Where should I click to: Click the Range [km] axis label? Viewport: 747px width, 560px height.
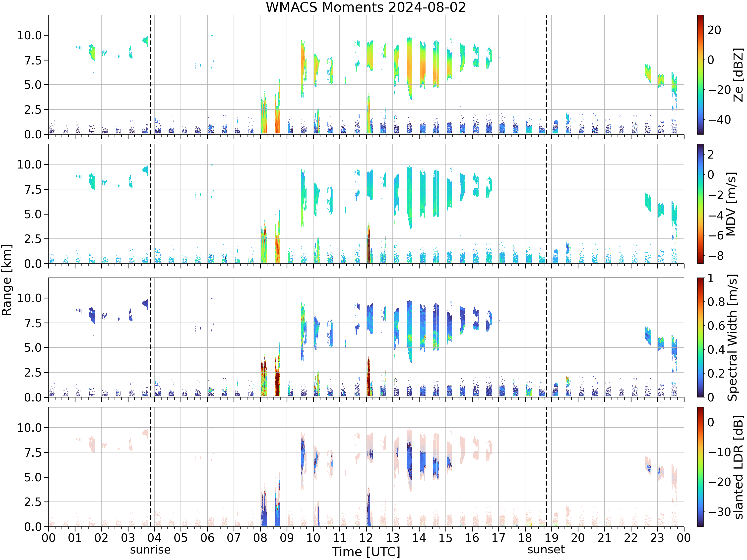(7, 280)
